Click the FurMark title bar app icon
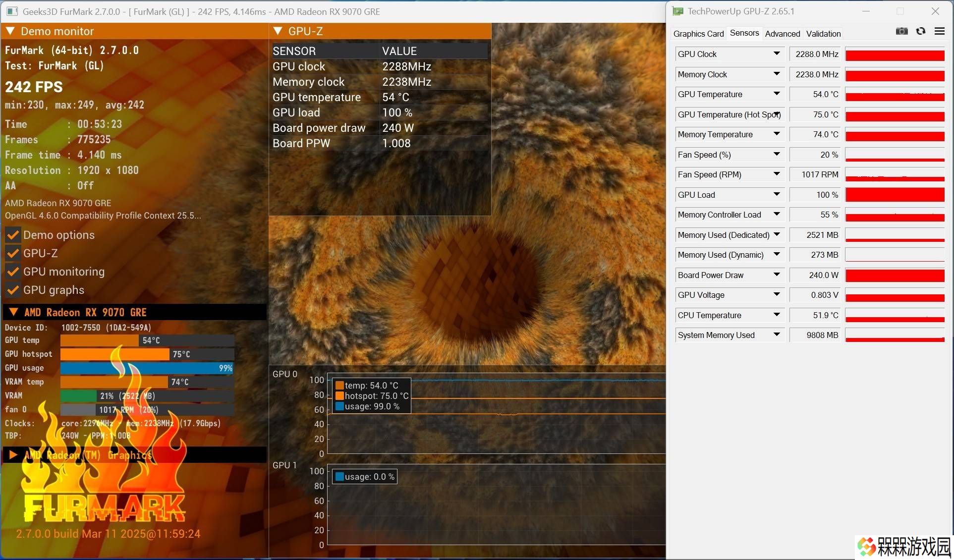Viewport: 954px width, 560px height. coord(12,11)
